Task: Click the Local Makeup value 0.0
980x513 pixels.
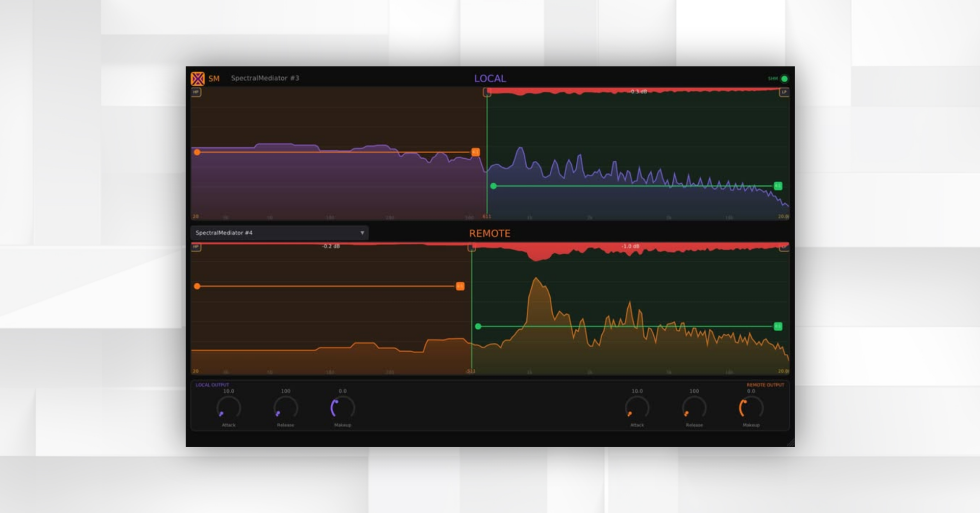Action: point(342,391)
